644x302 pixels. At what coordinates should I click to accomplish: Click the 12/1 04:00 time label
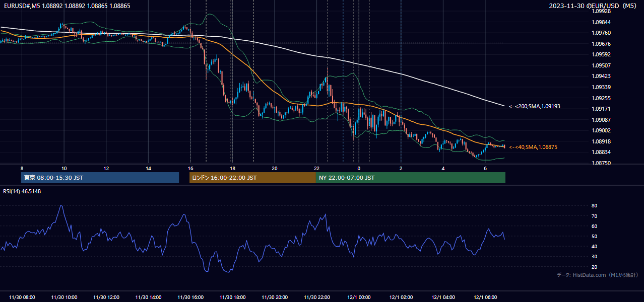[443, 297]
